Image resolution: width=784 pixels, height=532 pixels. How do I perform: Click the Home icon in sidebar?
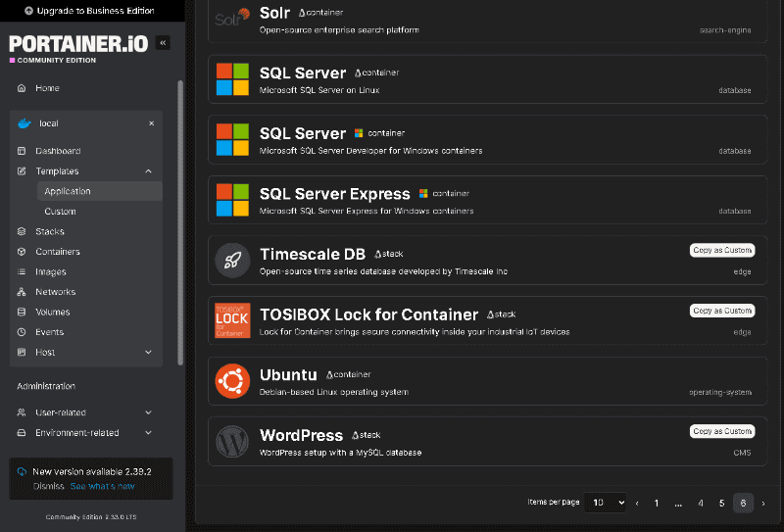[x=22, y=88]
